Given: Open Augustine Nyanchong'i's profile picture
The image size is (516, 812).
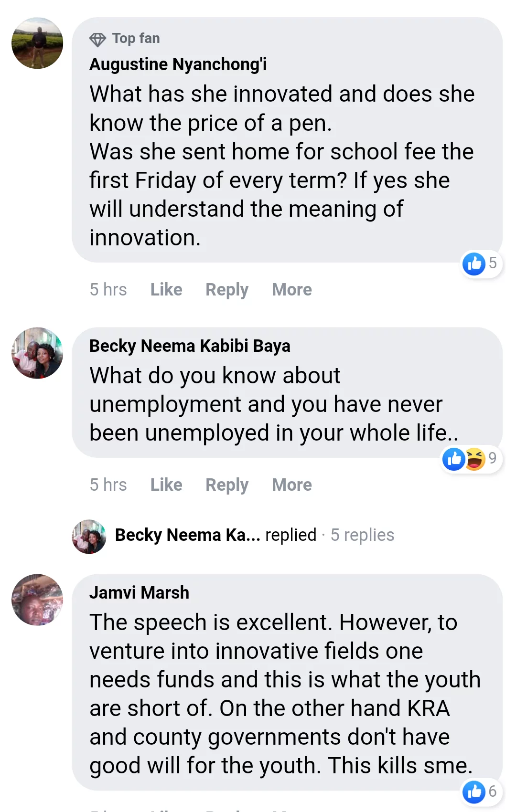Looking at the screenshot, I should 37,43.
